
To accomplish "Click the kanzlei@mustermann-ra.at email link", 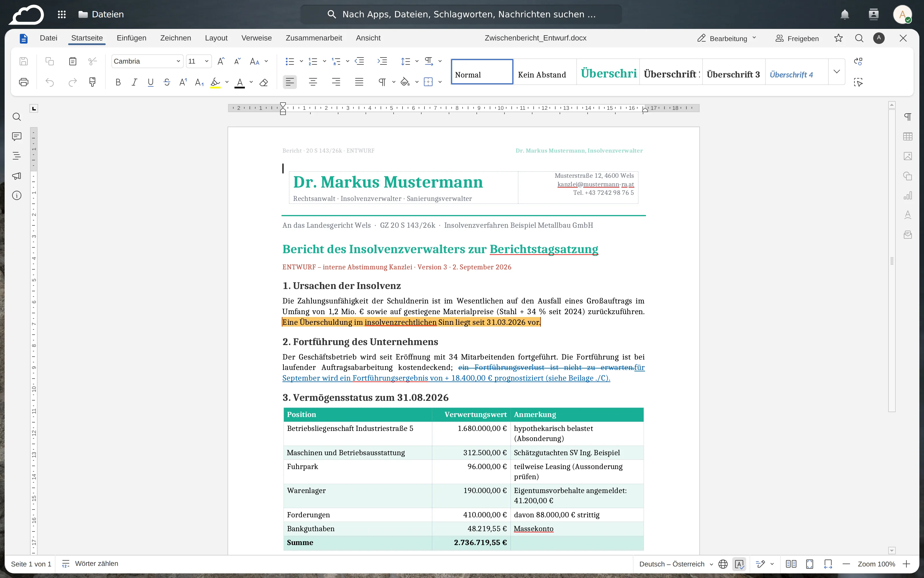I will pos(596,184).
